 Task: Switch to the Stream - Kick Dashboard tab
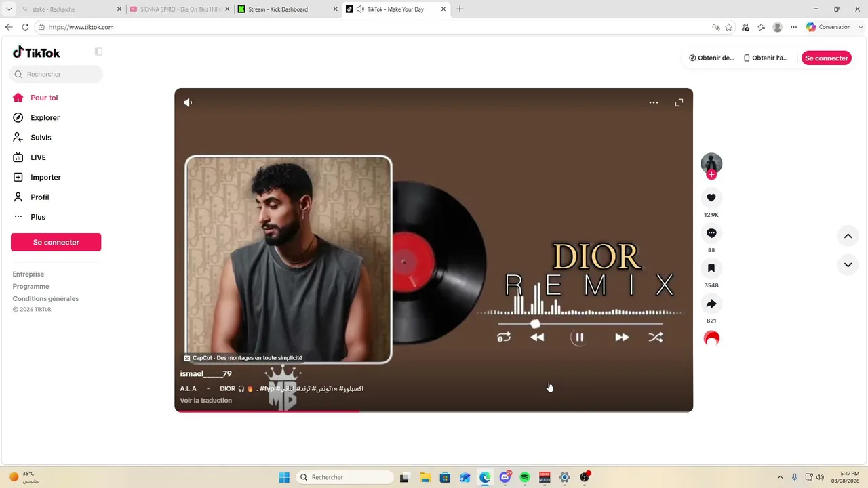[288, 9]
